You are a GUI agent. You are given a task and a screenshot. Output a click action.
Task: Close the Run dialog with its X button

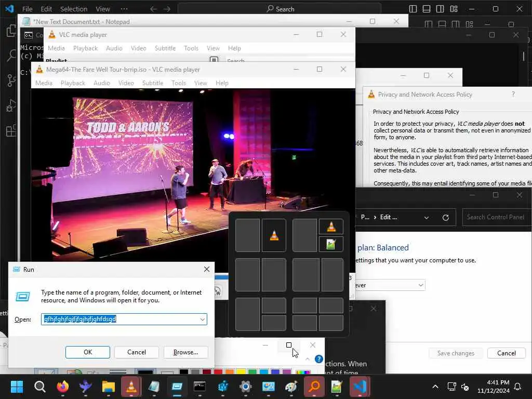pos(207,270)
